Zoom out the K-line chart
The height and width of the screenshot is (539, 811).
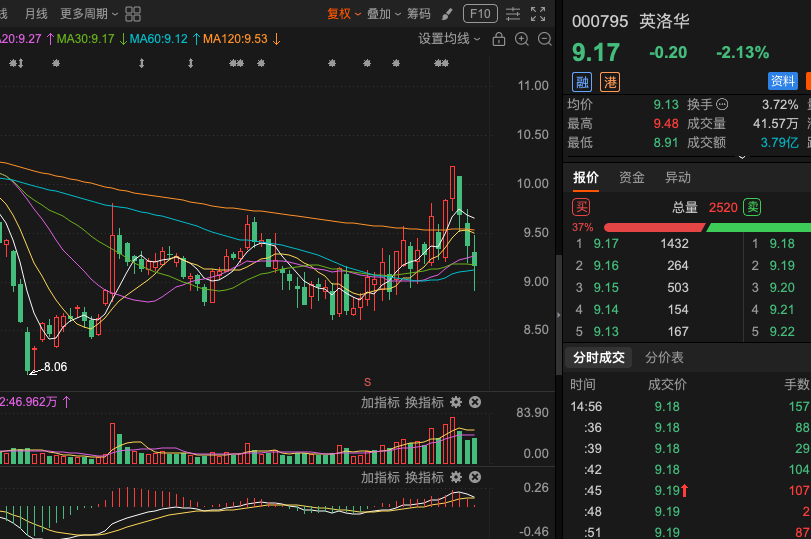tap(545, 39)
